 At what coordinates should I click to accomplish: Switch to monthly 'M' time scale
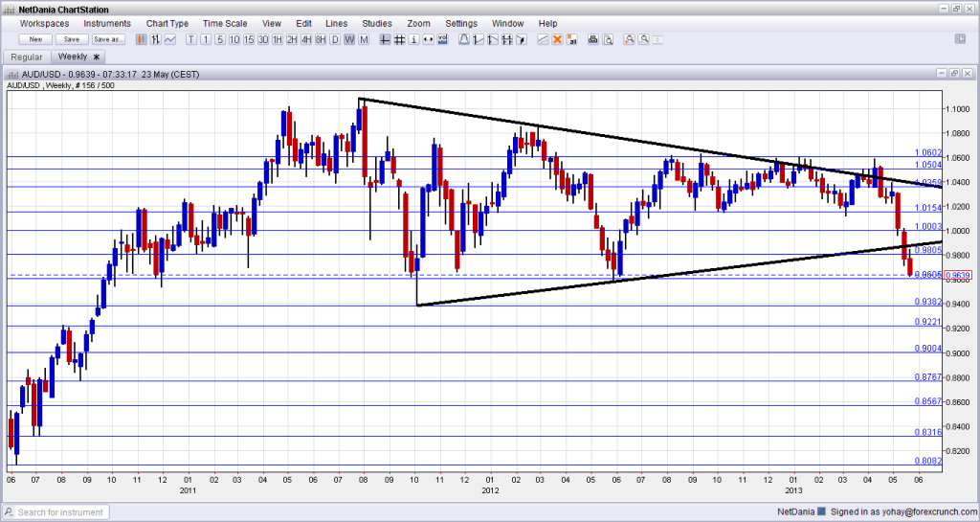coord(364,39)
